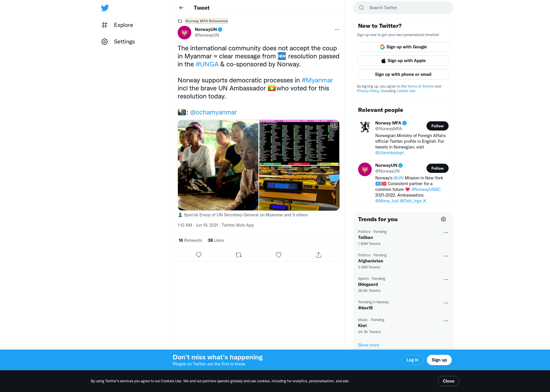Screen dimensions: 550x392
Task: Retweet using the action bar retweet icon
Action: pos(239,255)
